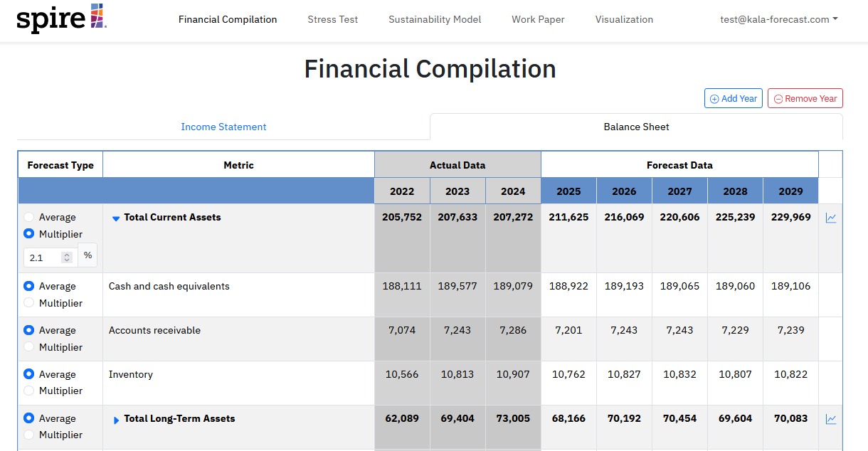Collapse the Total Current Assets group
This screenshot has height=451, width=868.
(116, 218)
